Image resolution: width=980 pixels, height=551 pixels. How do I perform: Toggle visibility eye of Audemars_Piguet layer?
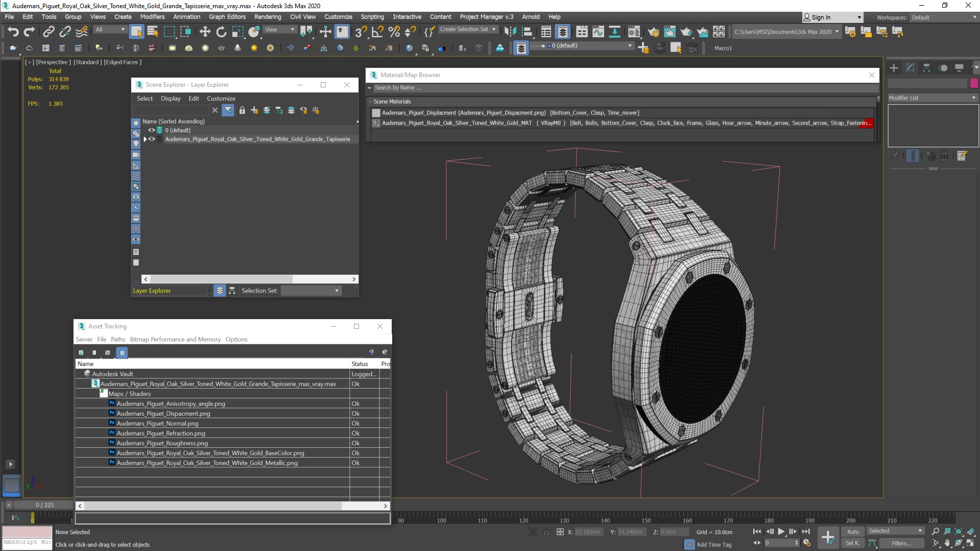152,139
